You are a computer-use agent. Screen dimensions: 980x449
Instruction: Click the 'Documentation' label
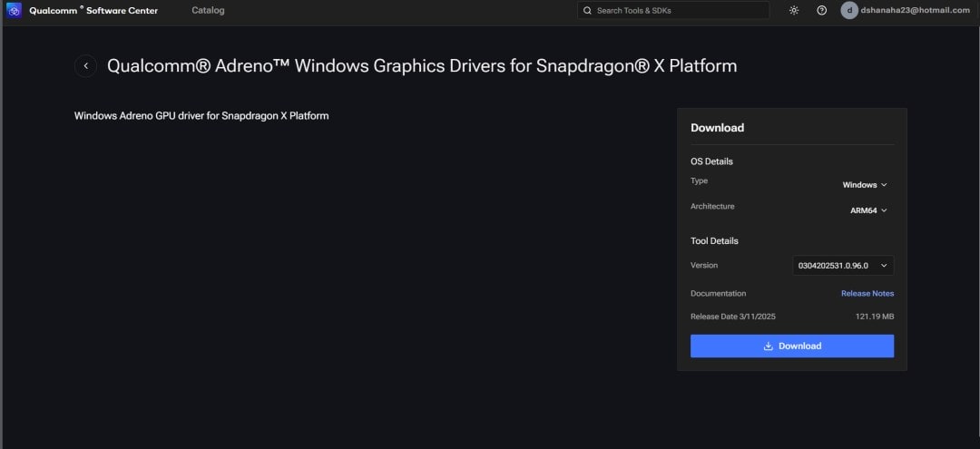click(x=718, y=294)
